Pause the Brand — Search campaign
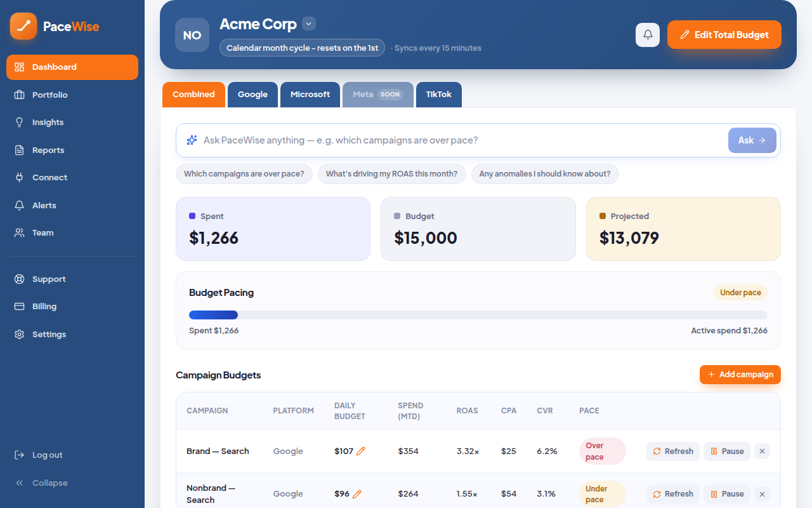Viewport: 812px width, 508px height. click(727, 451)
